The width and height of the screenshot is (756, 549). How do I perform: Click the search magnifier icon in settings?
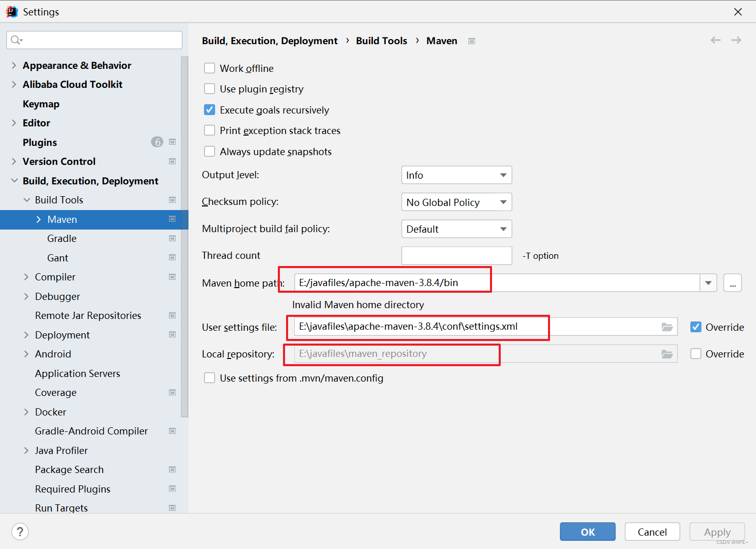point(16,40)
